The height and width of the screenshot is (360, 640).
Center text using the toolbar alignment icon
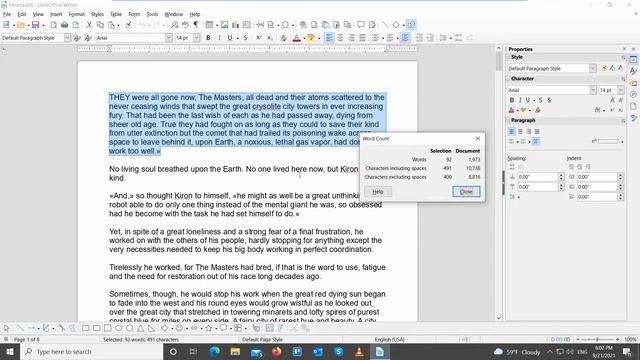tap(340, 38)
